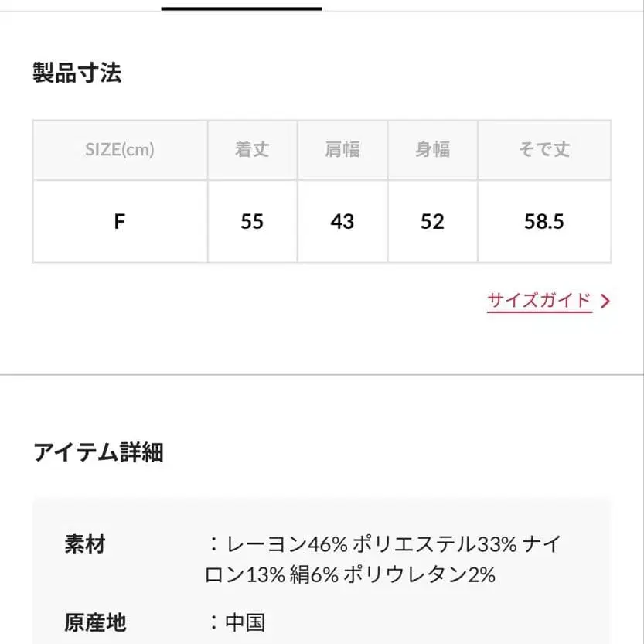
Task: Select the 身幅 column header
Action: click(x=432, y=149)
